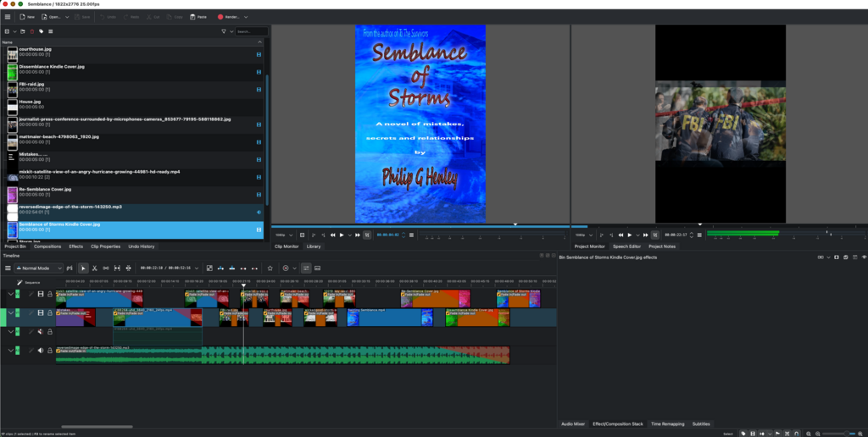
Task: Fast forward in the clip monitor
Action: click(358, 235)
